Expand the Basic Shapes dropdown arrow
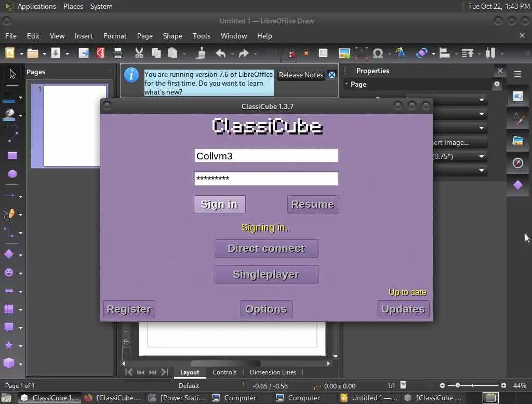This screenshot has height=404, width=532. [x=20, y=255]
